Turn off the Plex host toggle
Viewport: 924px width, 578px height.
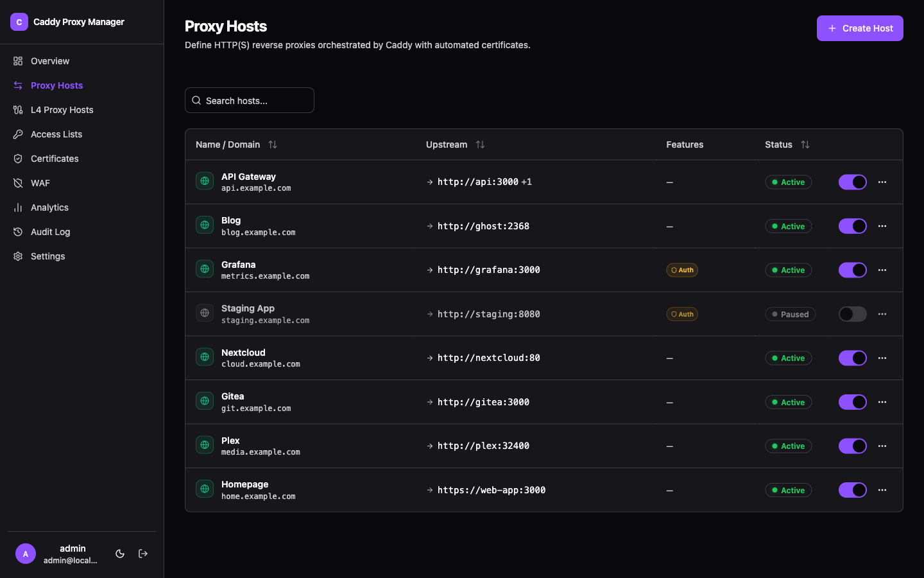coord(852,446)
